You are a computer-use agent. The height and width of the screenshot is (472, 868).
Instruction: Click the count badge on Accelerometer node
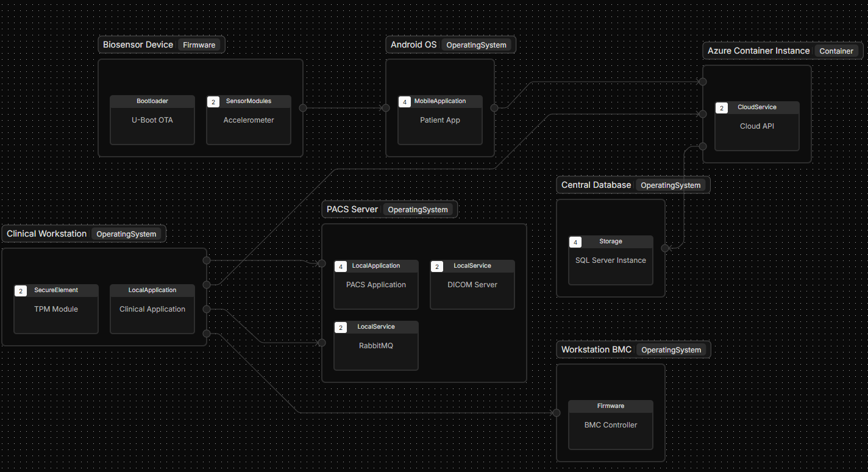click(213, 102)
